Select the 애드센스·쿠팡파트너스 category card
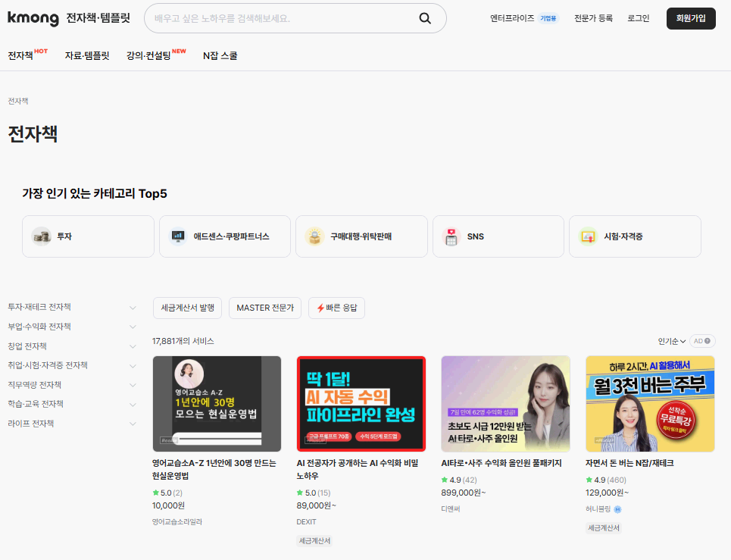 (225, 236)
